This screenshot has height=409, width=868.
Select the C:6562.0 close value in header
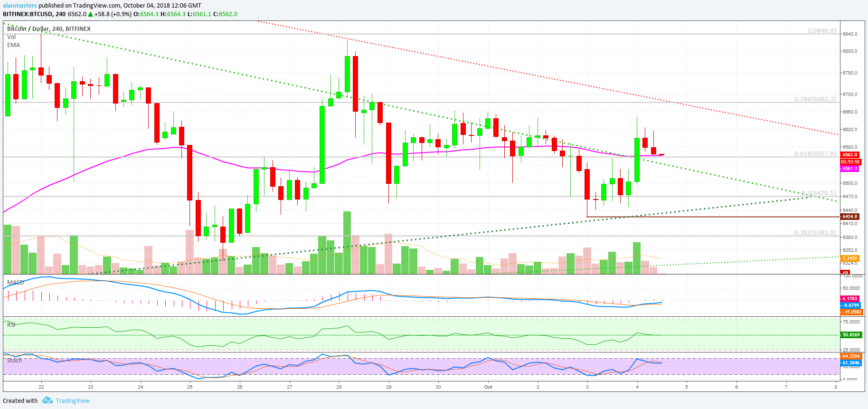tap(225, 14)
